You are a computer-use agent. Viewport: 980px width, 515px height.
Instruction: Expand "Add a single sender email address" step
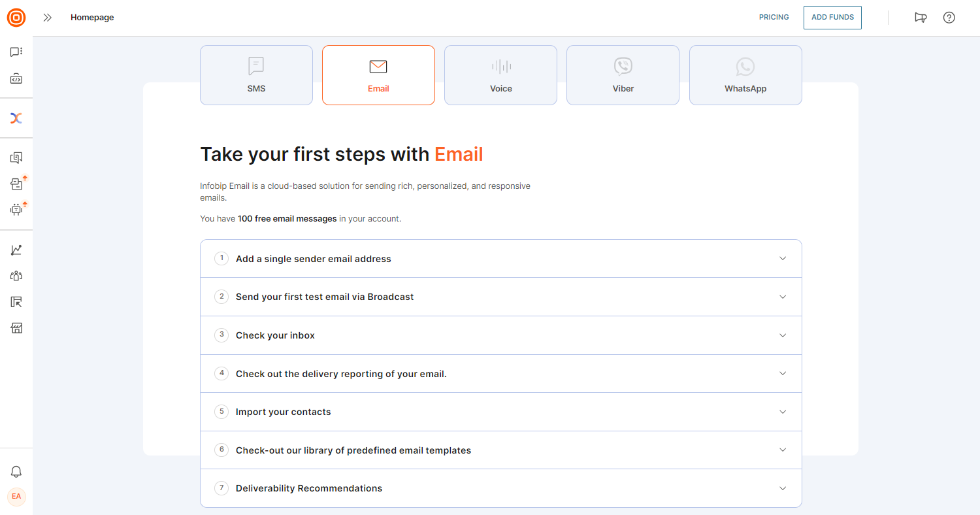pos(500,259)
